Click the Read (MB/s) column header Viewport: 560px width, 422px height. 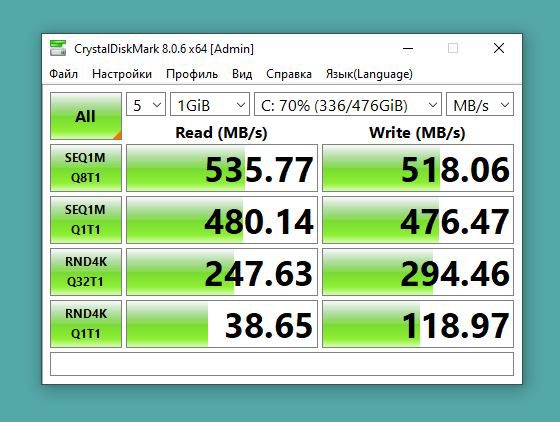point(221,133)
